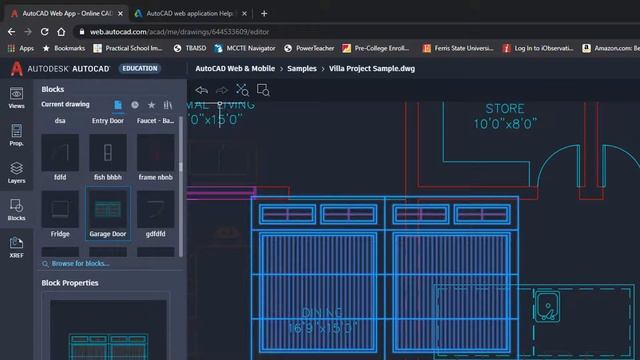Click the Samples breadcrumb

point(302,69)
